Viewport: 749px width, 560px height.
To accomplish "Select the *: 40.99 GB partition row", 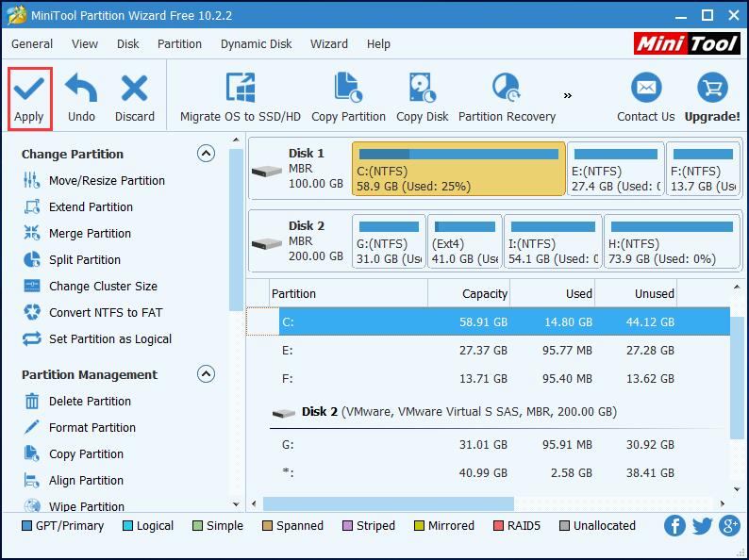I will pyautogui.click(x=489, y=473).
